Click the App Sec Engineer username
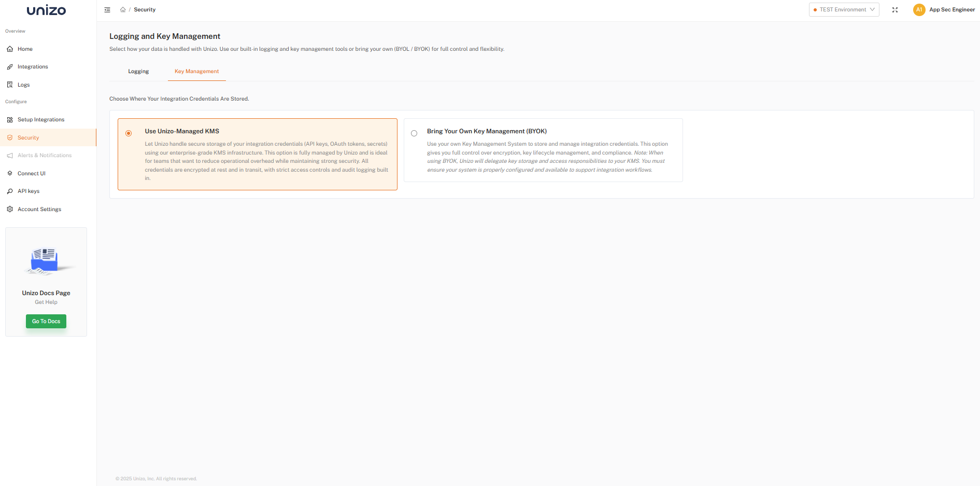The width and height of the screenshot is (980, 486). tap(952, 10)
